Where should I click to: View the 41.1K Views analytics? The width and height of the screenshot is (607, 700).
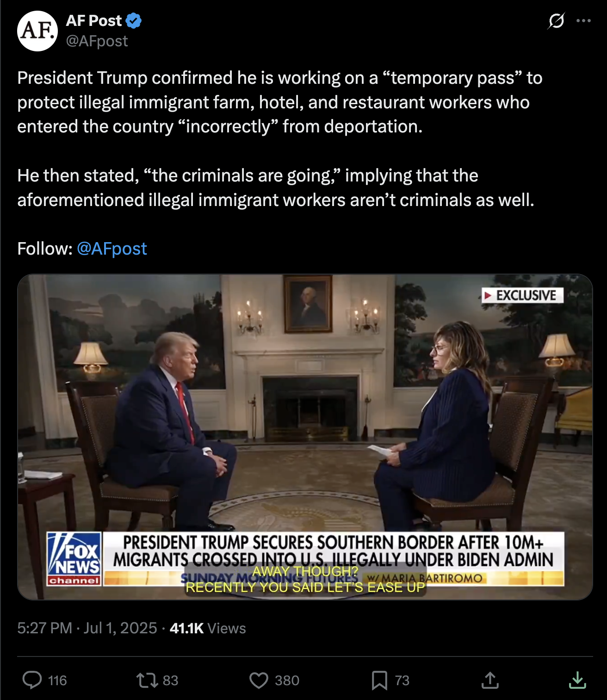click(208, 628)
